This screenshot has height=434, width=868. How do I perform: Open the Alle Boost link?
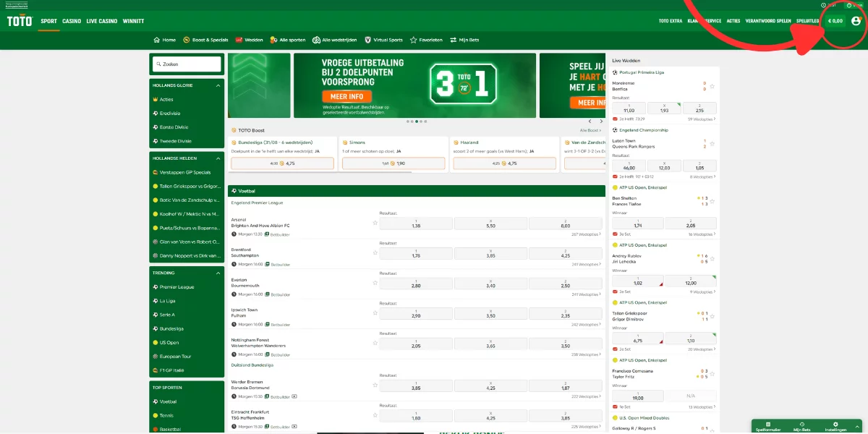click(591, 130)
